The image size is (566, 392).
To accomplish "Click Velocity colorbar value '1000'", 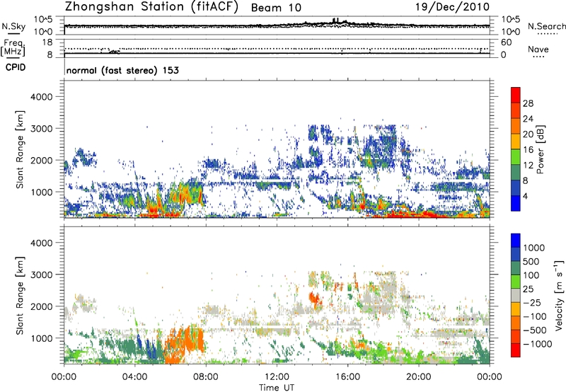I will [534, 248].
